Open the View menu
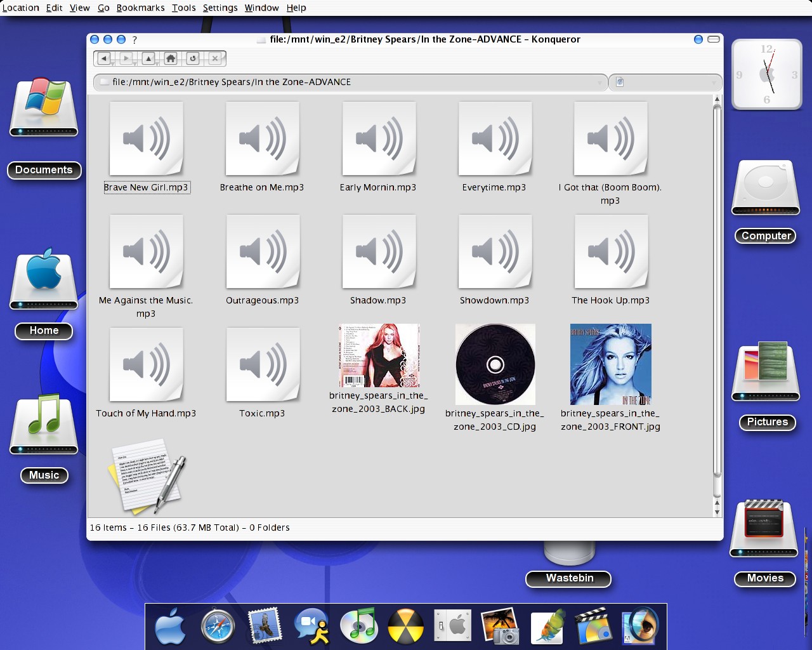The height and width of the screenshot is (650, 812). (x=79, y=8)
